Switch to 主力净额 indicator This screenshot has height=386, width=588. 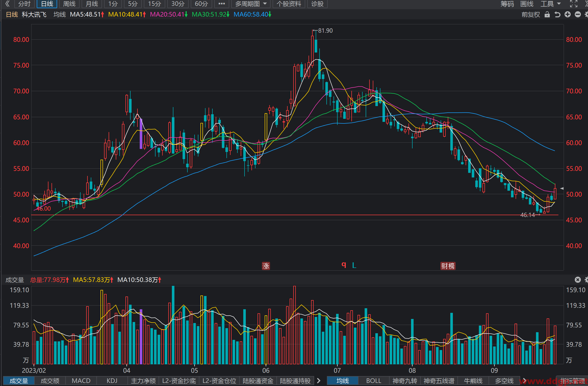point(143,381)
